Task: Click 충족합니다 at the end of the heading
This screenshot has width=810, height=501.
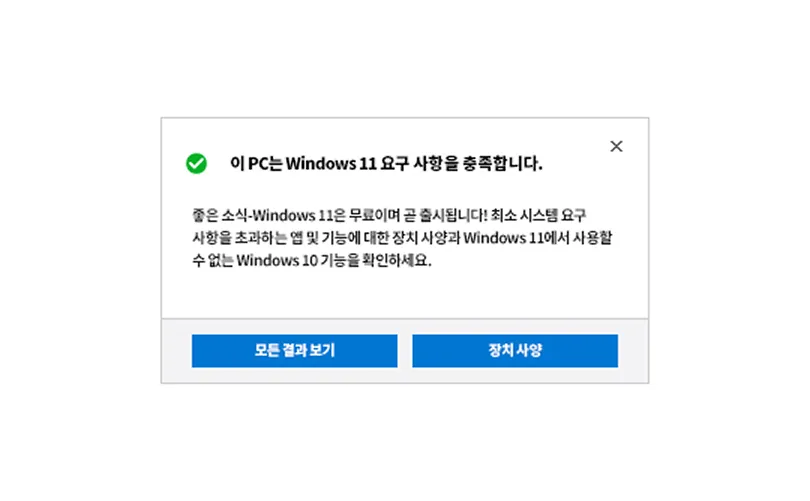Action: pyautogui.click(x=502, y=164)
